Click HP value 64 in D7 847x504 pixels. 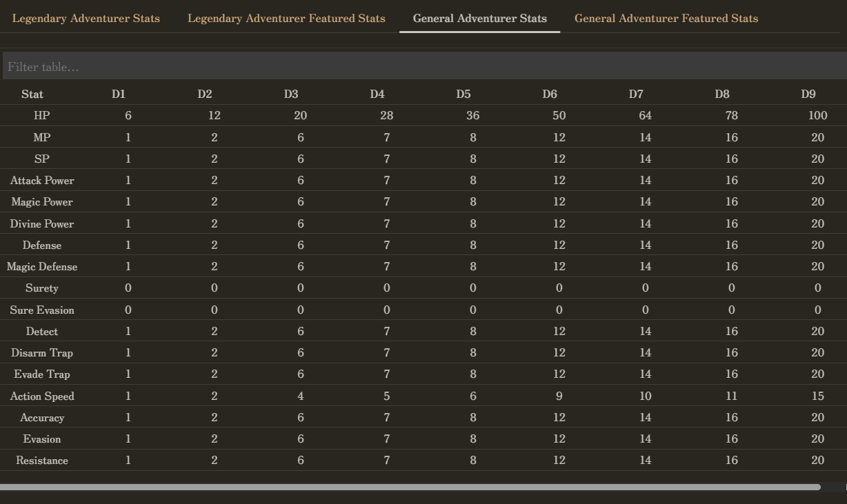(646, 116)
